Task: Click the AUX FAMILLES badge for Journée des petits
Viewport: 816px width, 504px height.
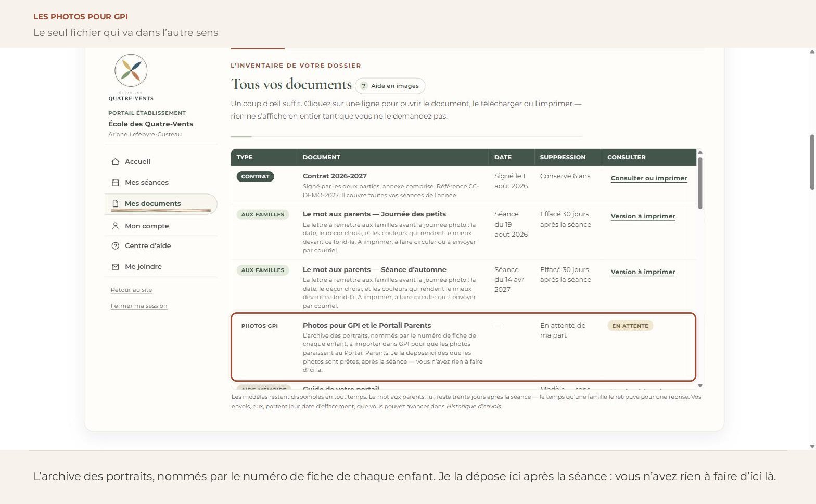Action: click(263, 214)
